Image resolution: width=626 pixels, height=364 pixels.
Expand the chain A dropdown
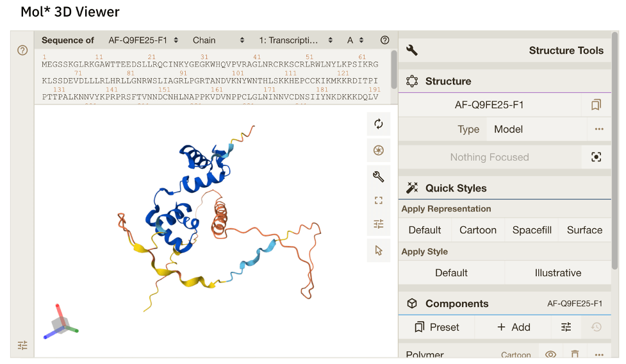[x=355, y=40]
